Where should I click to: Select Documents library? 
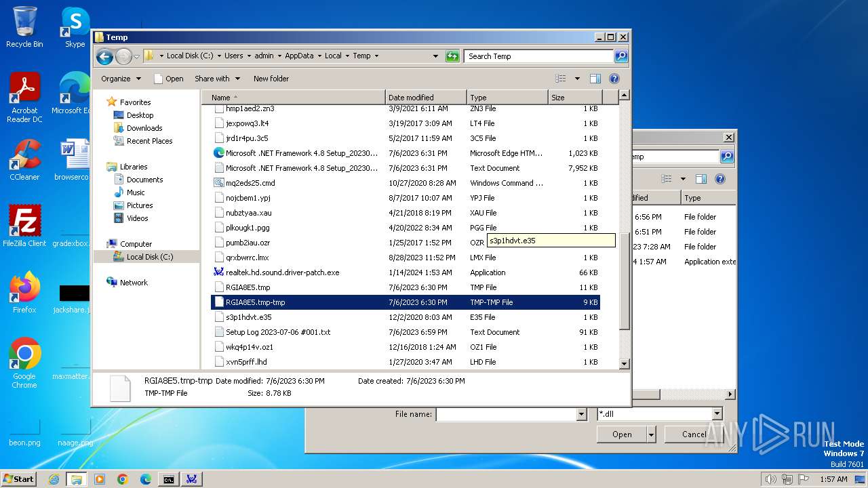pos(144,180)
